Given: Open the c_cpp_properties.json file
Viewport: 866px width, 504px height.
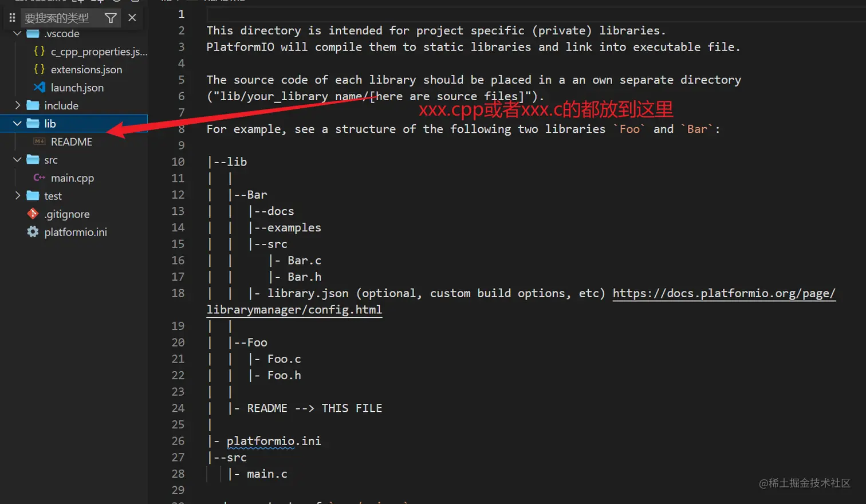Looking at the screenshot, I should [99, 52].
